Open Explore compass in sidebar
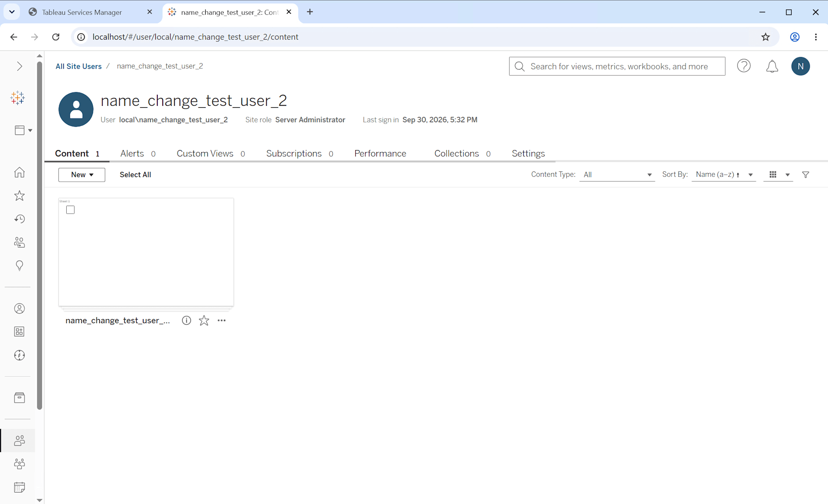Screen dimensions: 828x504 click(19, 355)
